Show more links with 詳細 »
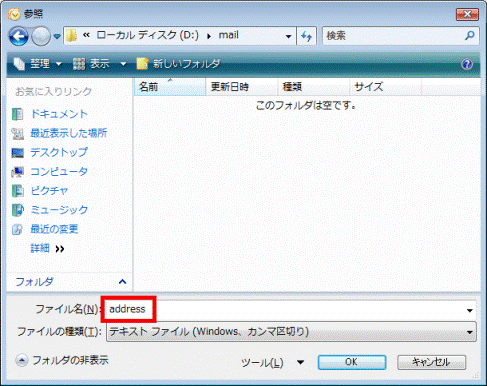This screenshot has height=386, width=487. pyautogui.click(x=47, y=248)
